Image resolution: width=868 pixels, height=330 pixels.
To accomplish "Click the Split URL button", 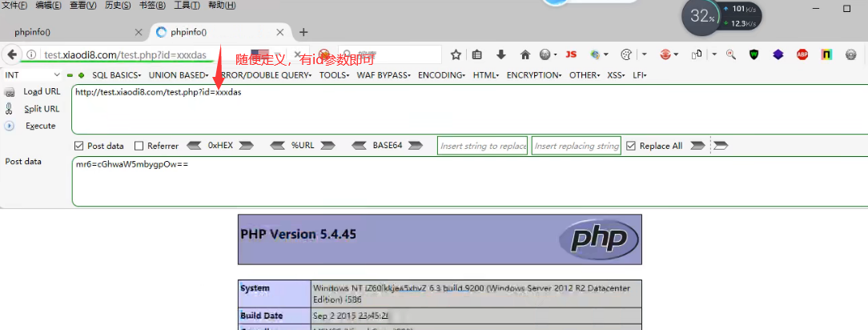I will click(42, 109).
